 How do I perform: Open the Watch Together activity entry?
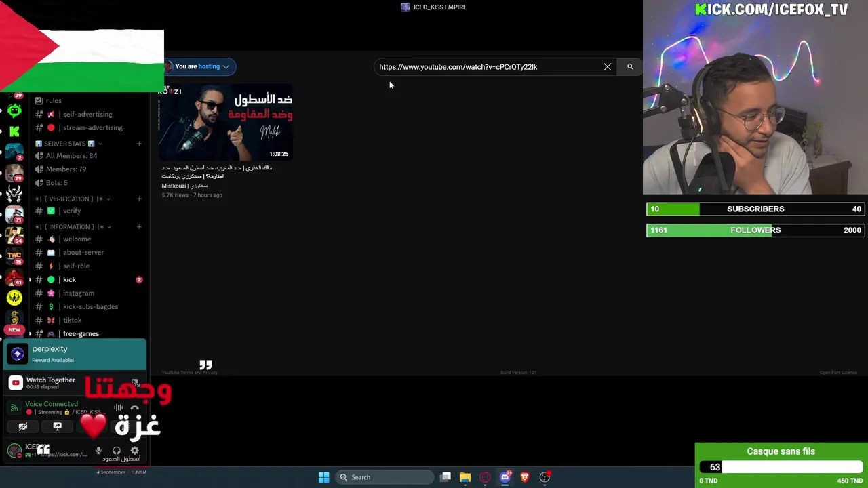[51, 383]
